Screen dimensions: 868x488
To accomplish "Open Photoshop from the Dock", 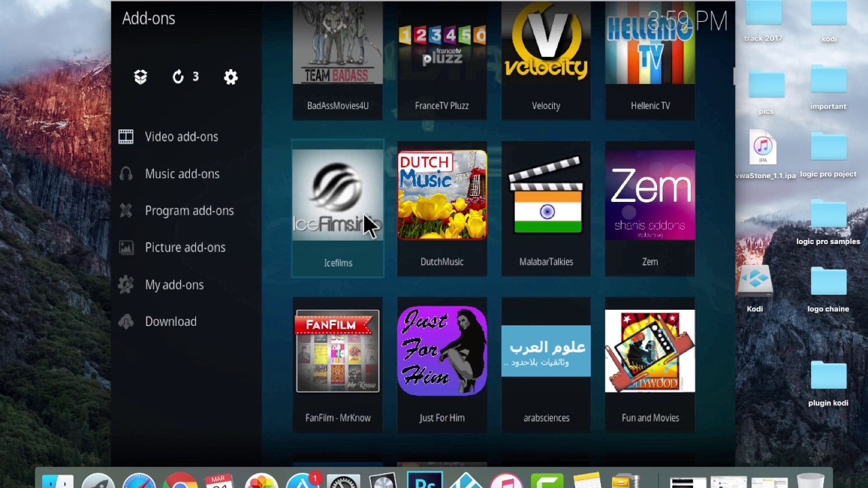I will (425, 481).
